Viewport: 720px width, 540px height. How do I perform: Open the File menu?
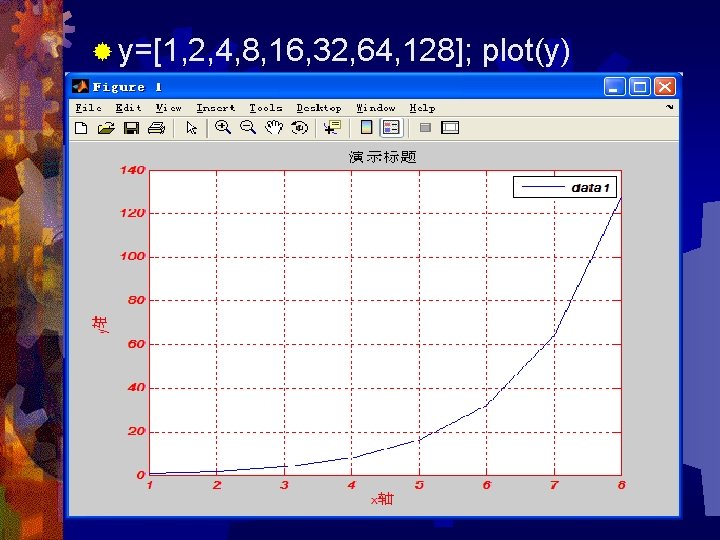pos(89,108)
